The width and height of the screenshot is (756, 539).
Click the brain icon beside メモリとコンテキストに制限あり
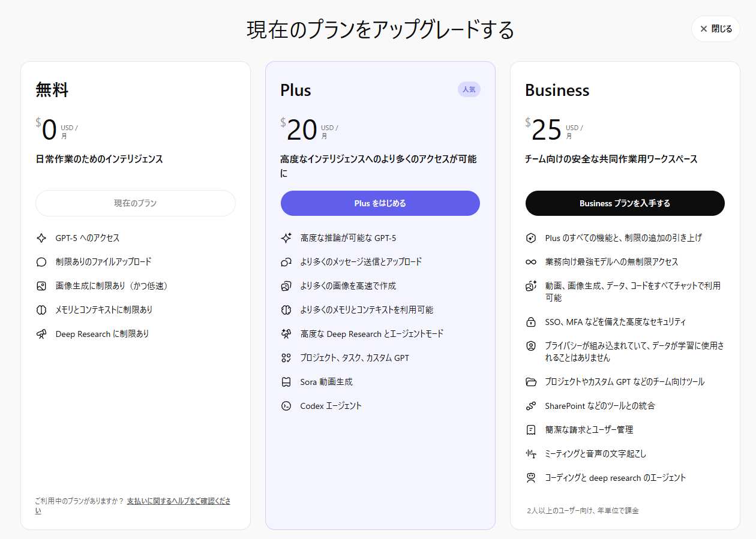(x=41, y=310)
